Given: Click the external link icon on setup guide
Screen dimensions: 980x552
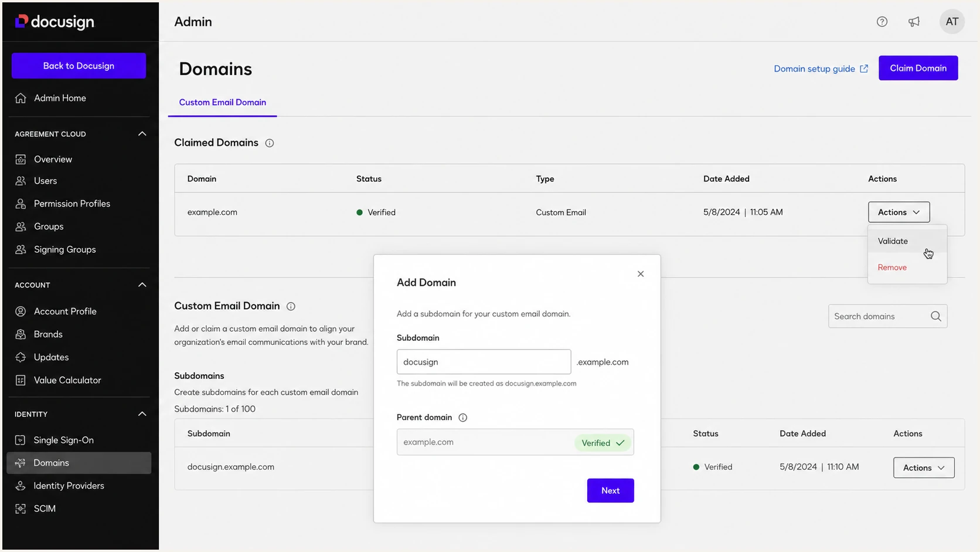Looking at the screenshot, I should coord(864,69).
